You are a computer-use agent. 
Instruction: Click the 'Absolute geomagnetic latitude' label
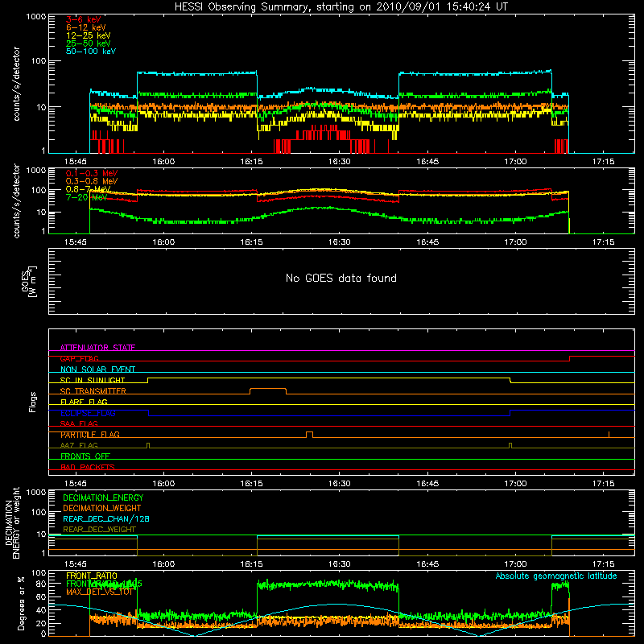(x=556, y=576)
